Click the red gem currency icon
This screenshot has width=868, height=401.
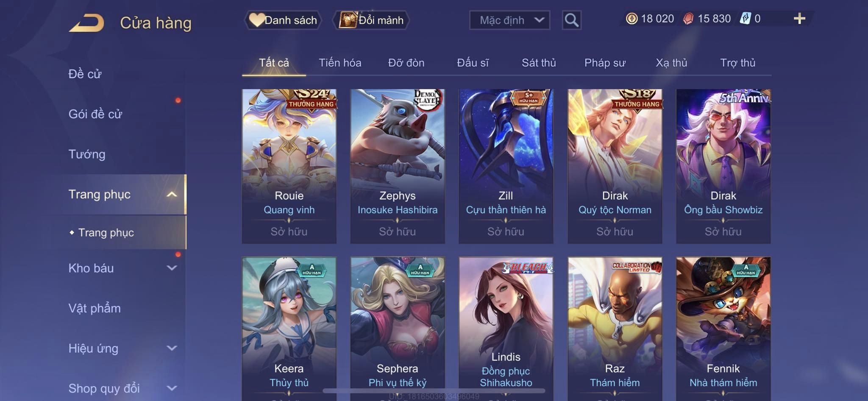[688, 19]
